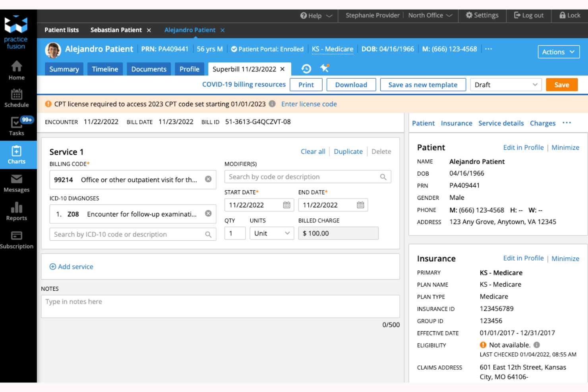Click Duplicate in Service 1
Viewport: 588px width, 392px height.
coord(348,151)
